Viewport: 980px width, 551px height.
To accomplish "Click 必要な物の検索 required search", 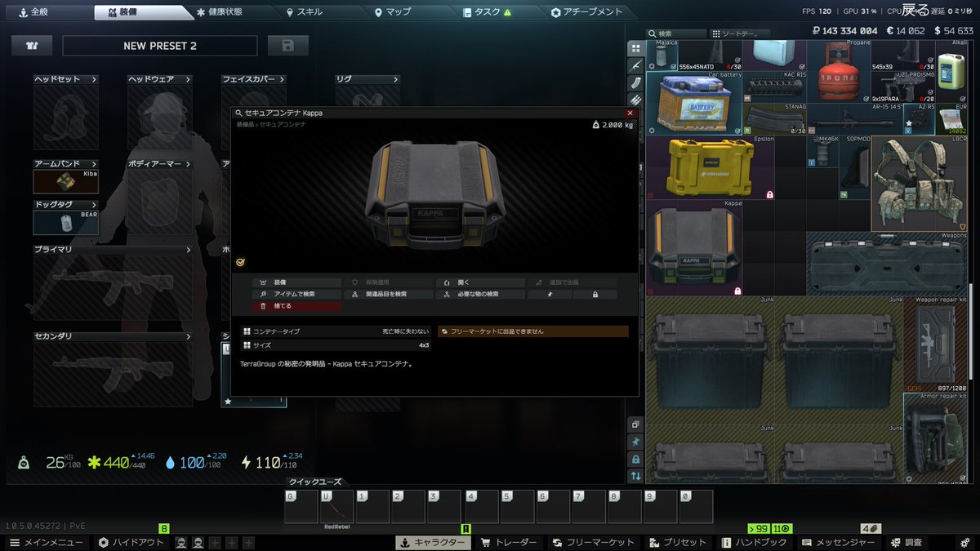I will pos(480,294).
